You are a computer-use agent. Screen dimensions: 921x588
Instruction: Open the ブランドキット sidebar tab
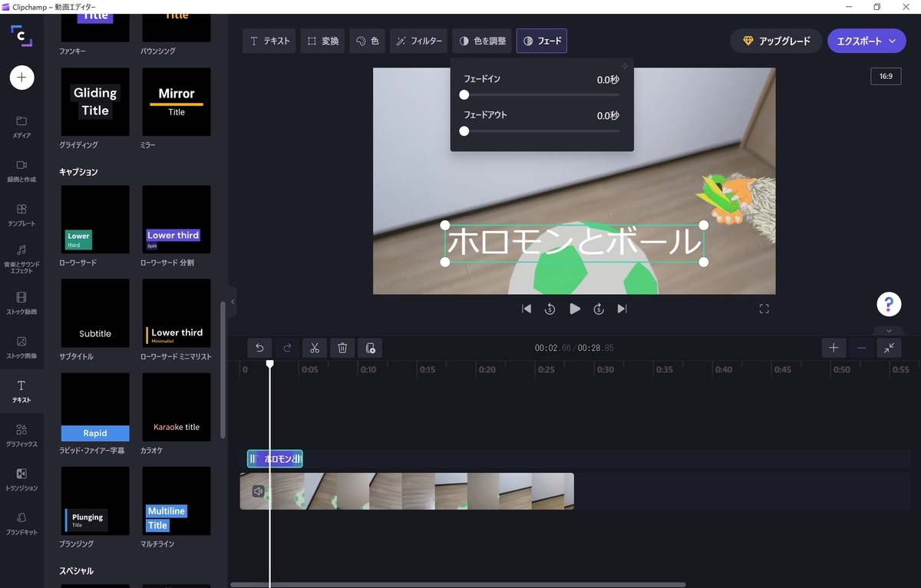click(x=21, y=524)
